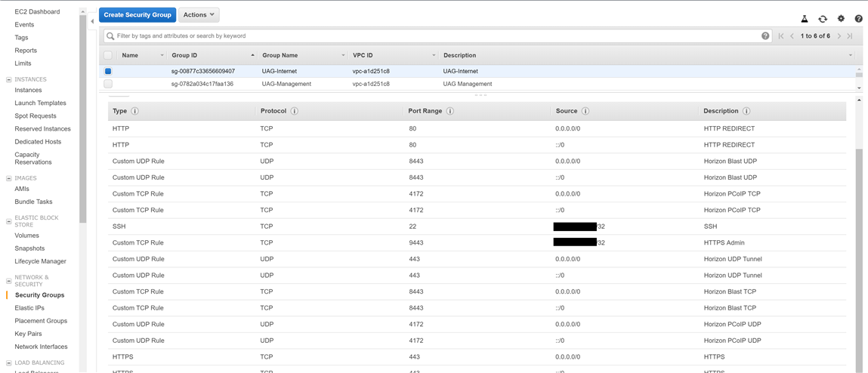Uncheck the UAG-Internet security group row
The width and height of the screenshot is (868, 373).
(108, 71)
